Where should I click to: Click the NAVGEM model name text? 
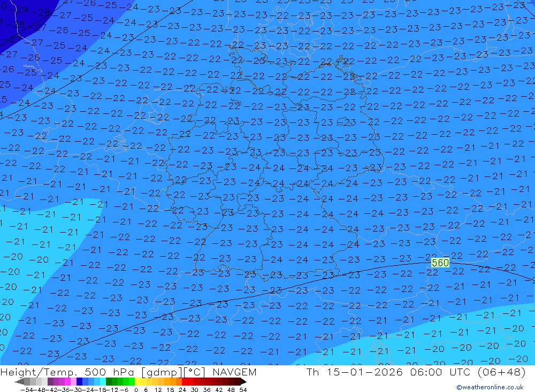click(x=234, y=372)
